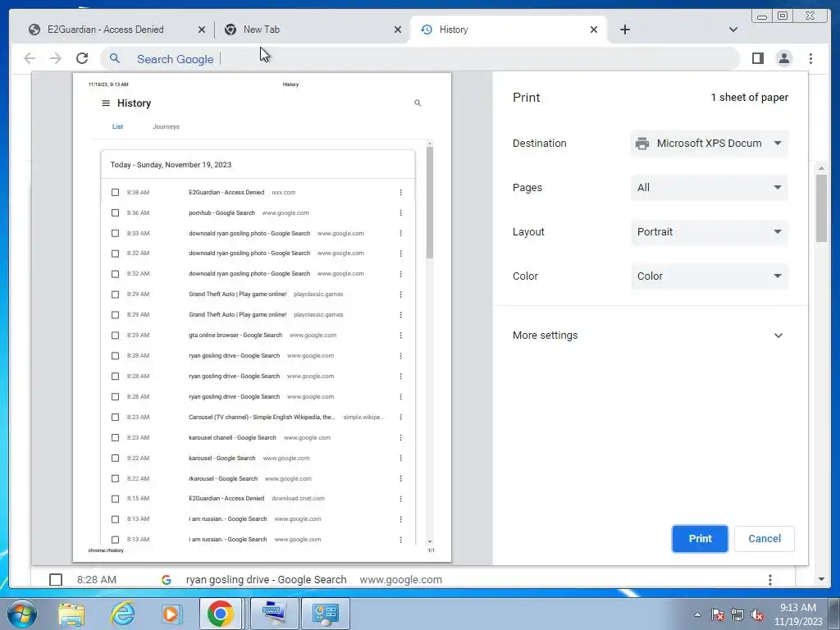The height and width of the screenshot is (630, 840).
Task: Click the Chrome taskbar icon
Action: [221, 614]
